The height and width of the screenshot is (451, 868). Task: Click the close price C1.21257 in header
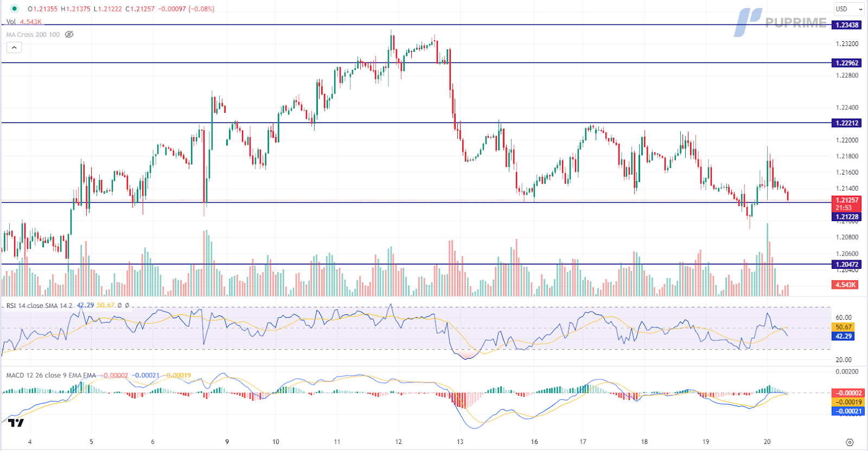140,9
